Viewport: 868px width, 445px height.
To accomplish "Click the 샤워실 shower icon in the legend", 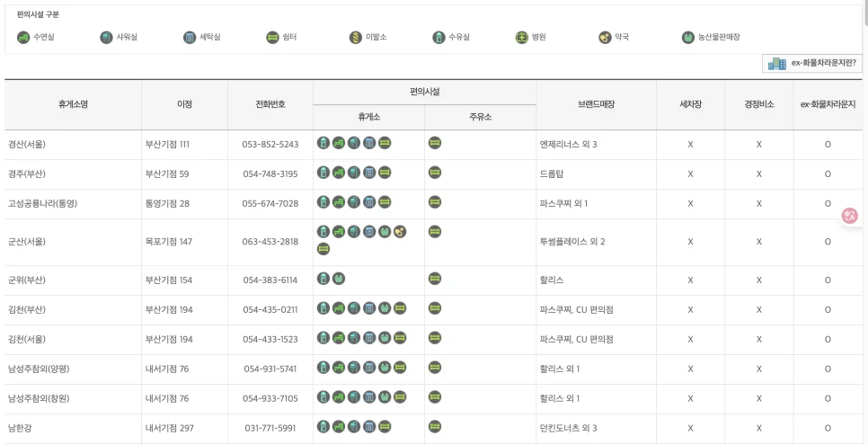I will point(106,38).
